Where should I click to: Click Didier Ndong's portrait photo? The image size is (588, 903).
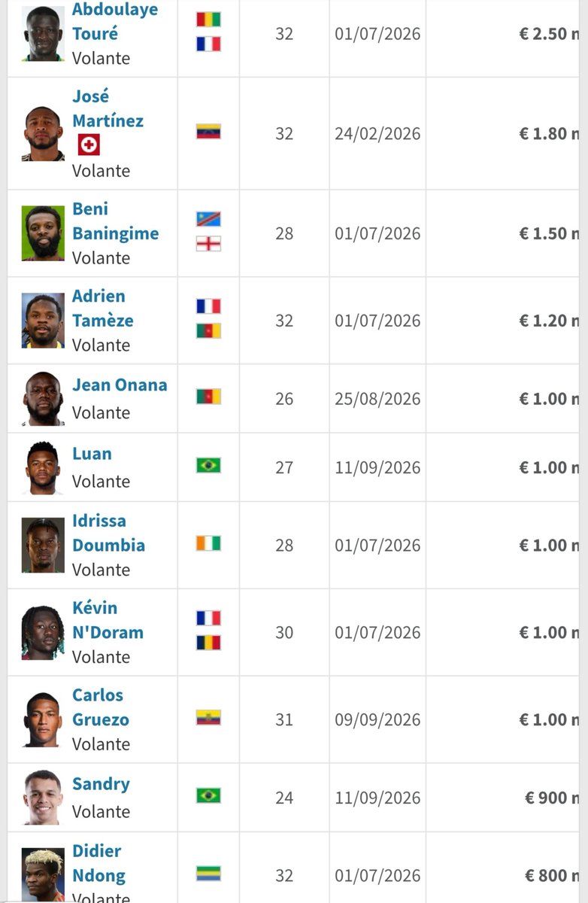(x=43, y=875)
